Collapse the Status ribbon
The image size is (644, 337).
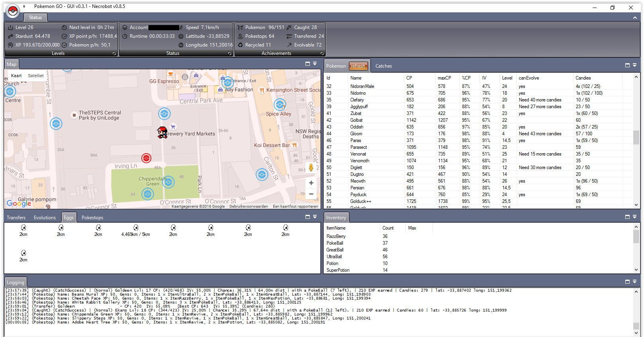[635, 18]
